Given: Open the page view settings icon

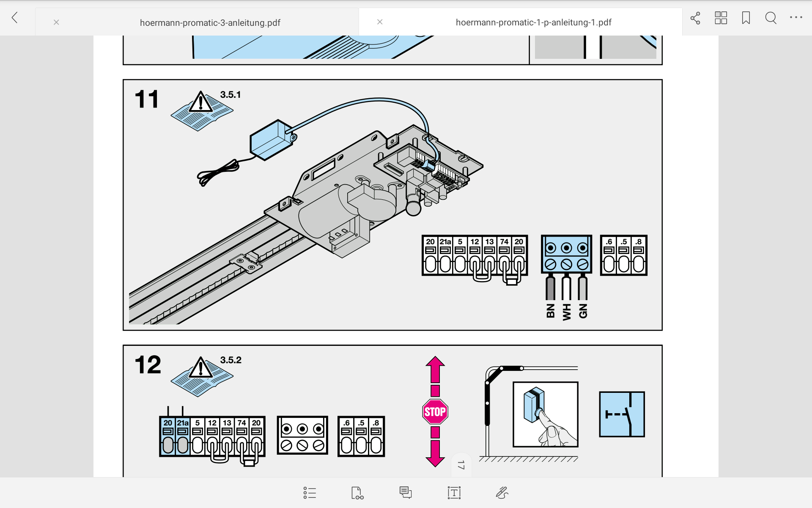Looking at the screenshot, I should tap(357, 493).
